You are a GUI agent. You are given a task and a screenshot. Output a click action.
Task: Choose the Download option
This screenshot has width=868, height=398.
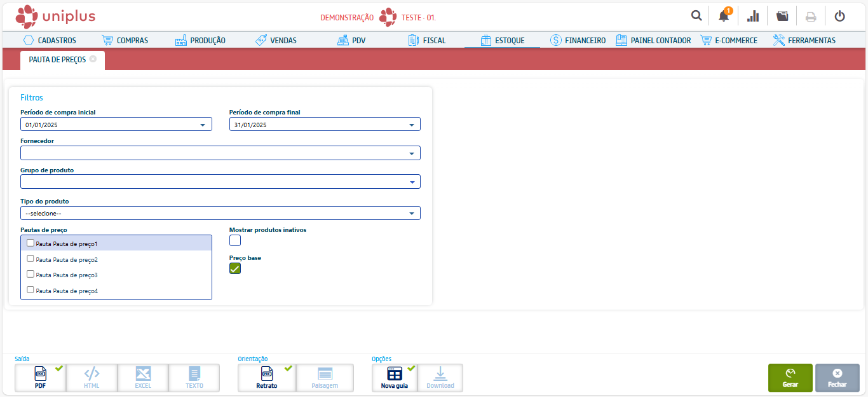[440, 378]
